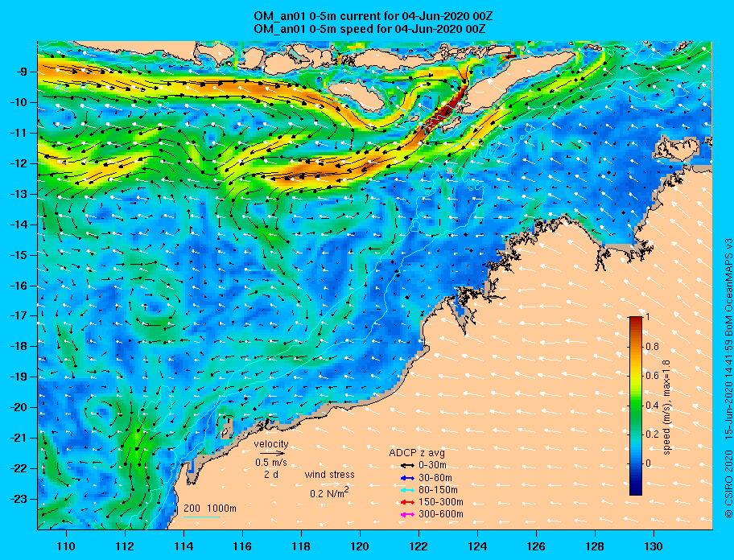Viewport: 734px width, 560px height.
Task: Click the title line 'OM_an01 0-5m speed'
Action: click(369, 29)
